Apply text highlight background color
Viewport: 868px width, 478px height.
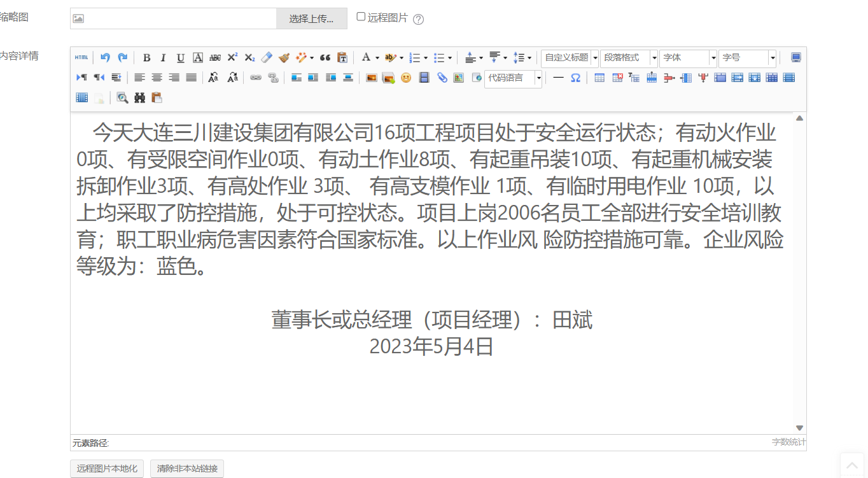(390, 58)
